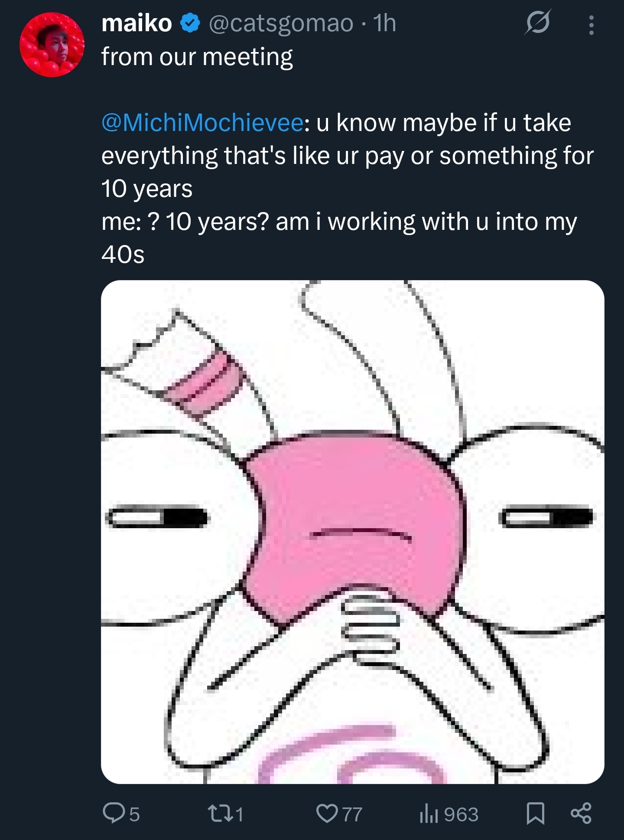
Task: Open the Grok slashed-circle icon
Action: click(537, 23)
